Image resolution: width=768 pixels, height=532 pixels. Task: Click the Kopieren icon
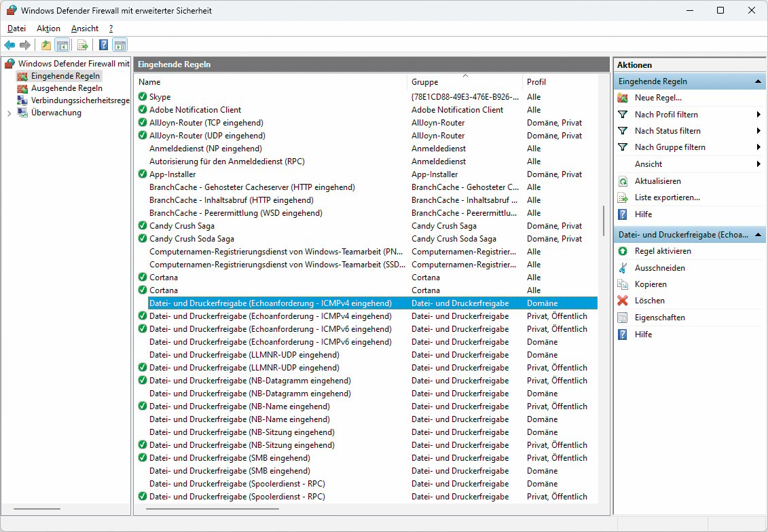[x=623, y=284]
